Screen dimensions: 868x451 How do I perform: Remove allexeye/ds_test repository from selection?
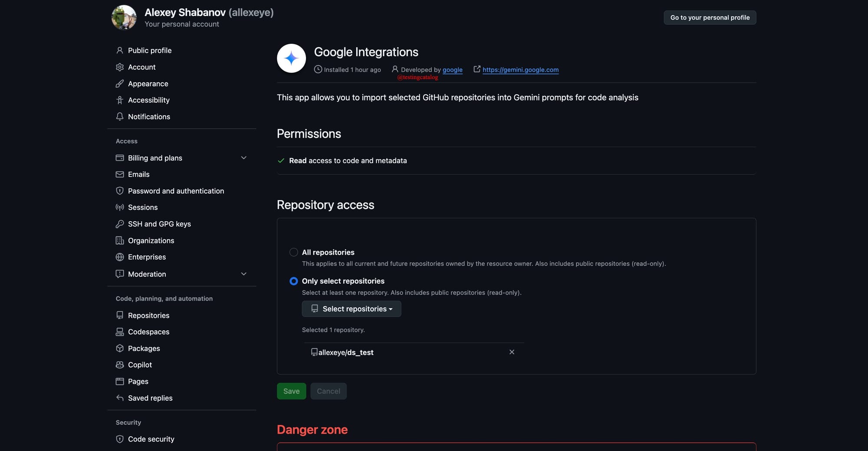(512, 352)
